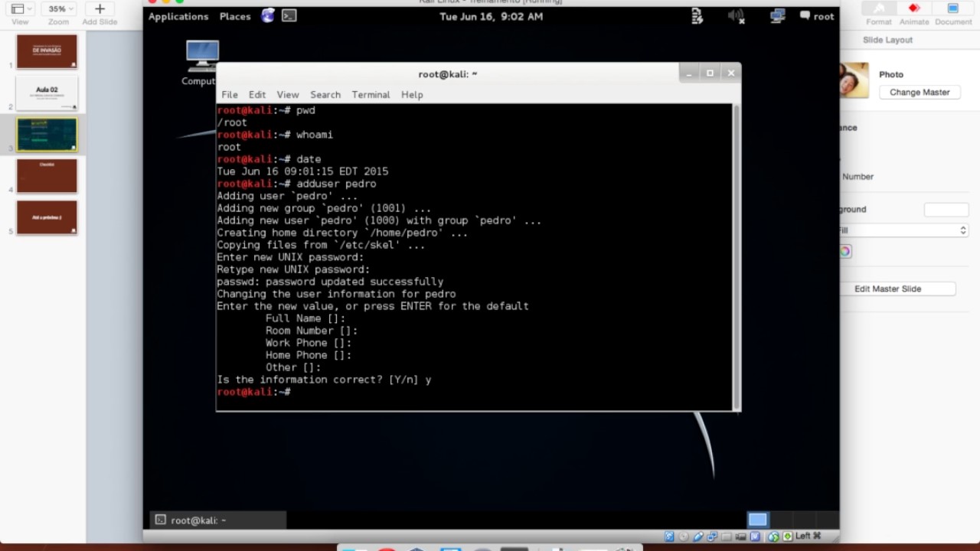Viewport: 980px width, 551px height.
Task: Open the Iceweasel browser launcher in Kali panel
Action: click(x=268, y=16)
